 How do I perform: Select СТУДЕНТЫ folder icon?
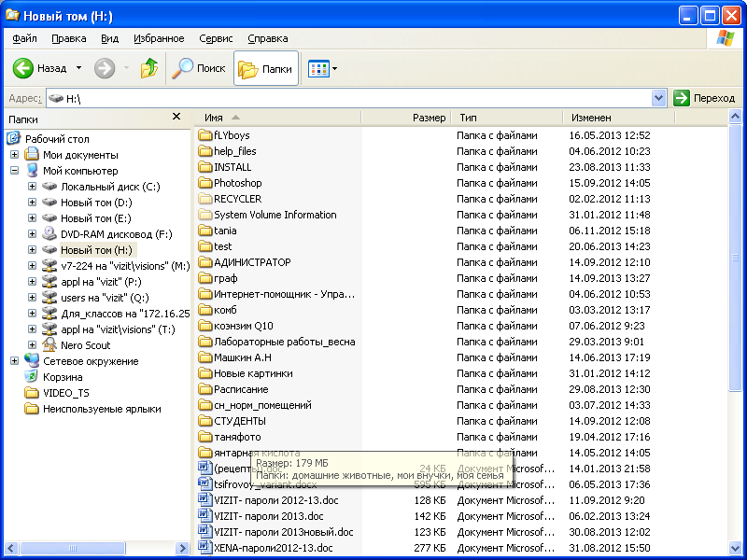tap(204, 421)
